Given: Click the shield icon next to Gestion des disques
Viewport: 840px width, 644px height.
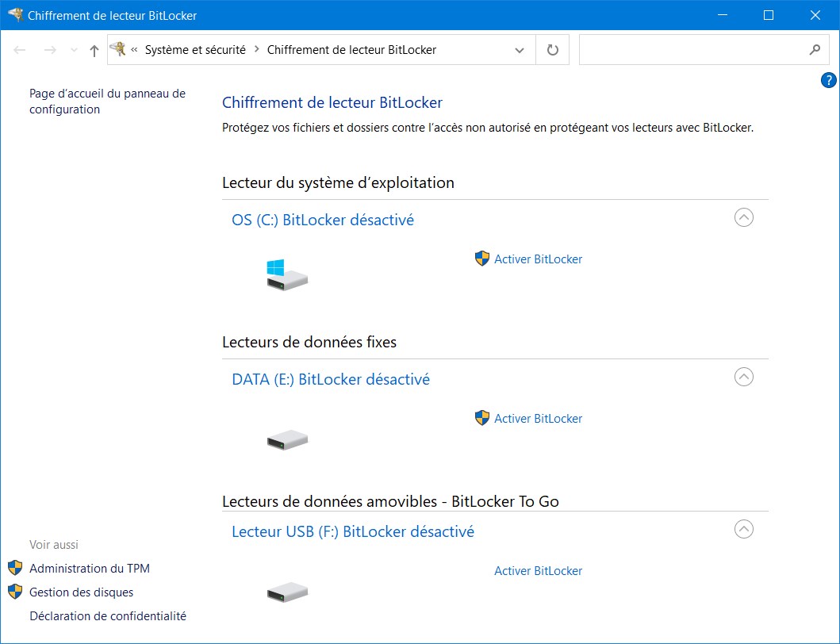Looking at the screenshot, I should point(15,592).
